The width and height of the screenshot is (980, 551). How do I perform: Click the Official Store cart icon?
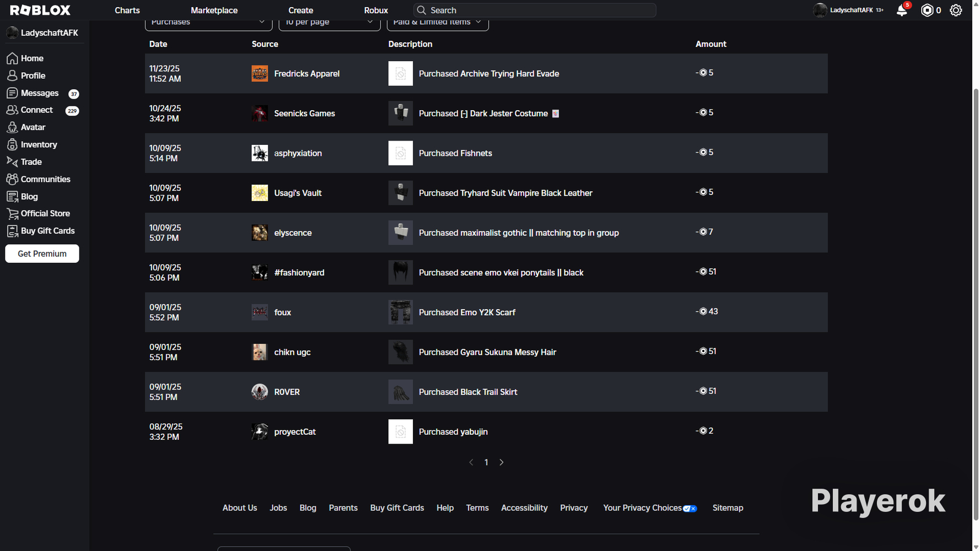[12, 214]
